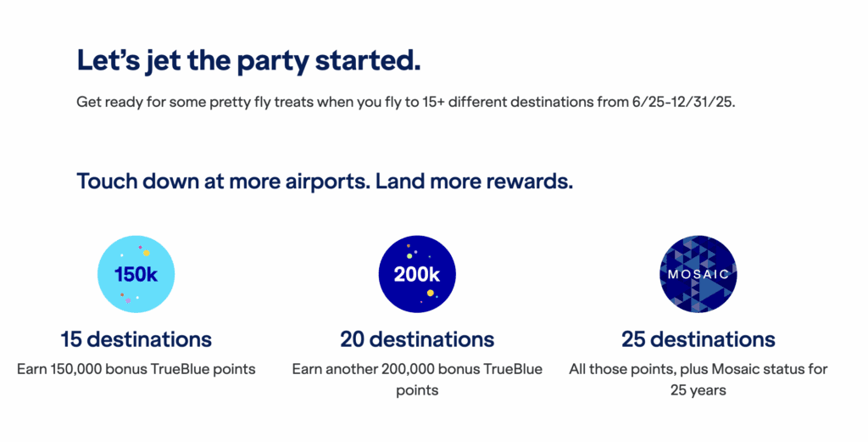Click the "Let's jet the party started." headline

(x=248, y=60)
